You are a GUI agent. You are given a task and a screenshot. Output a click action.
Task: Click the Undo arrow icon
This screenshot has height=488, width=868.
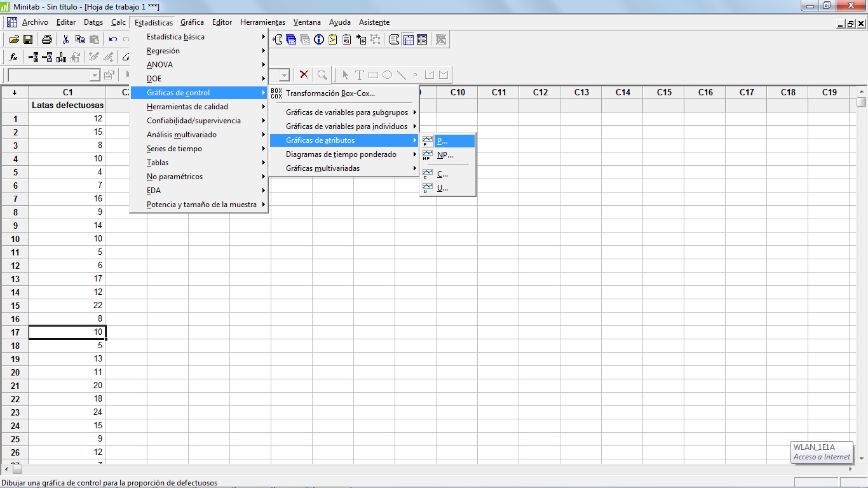point(113,39)
